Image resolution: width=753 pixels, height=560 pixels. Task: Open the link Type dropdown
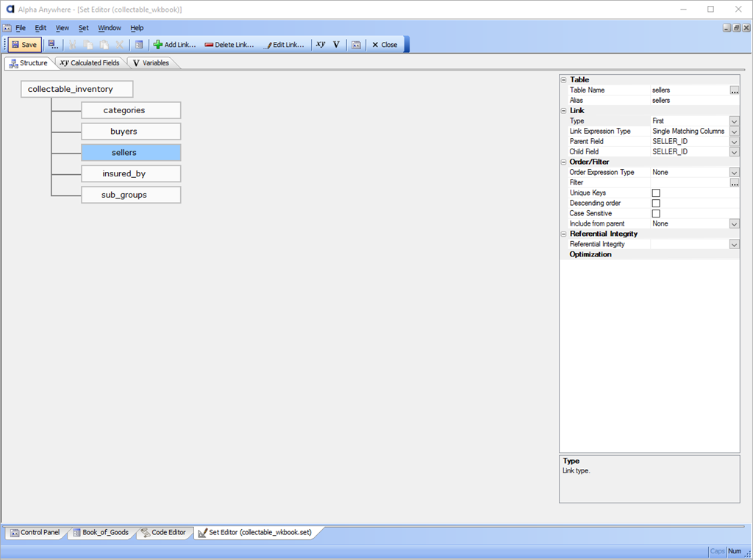(734, 121)
